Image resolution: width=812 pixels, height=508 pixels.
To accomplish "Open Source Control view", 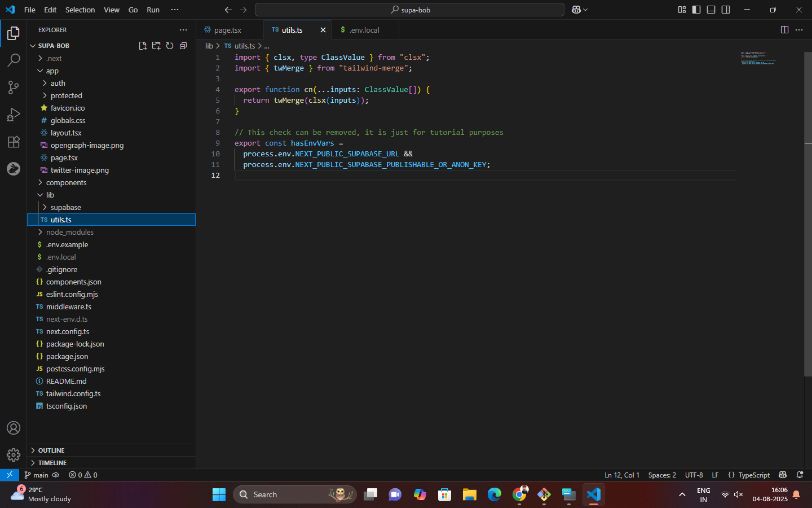I will point(14,87).
